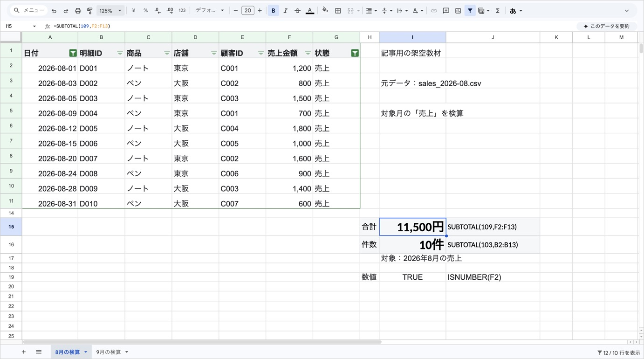Open filter button on 売上金額 header
Screen dimensions: 644x359
pos(308,54)
